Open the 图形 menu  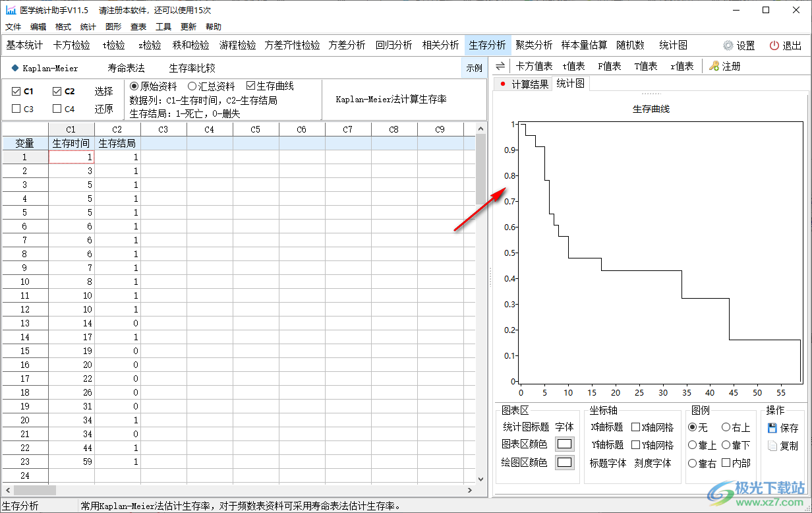click(113, 27)
